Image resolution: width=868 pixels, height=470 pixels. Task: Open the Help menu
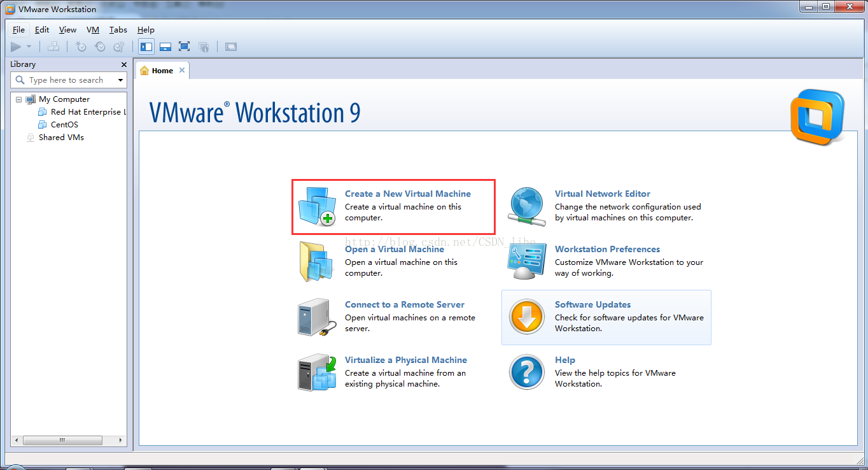(146, 30)
